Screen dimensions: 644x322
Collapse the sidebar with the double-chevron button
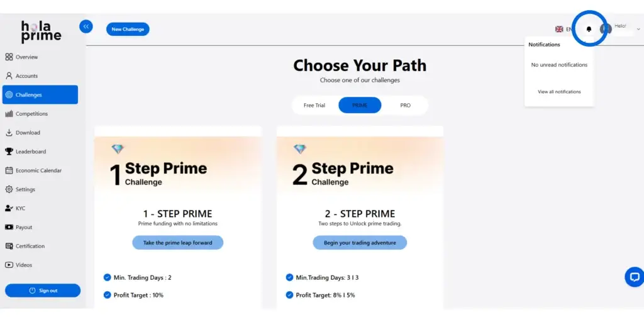click(86, 26)
